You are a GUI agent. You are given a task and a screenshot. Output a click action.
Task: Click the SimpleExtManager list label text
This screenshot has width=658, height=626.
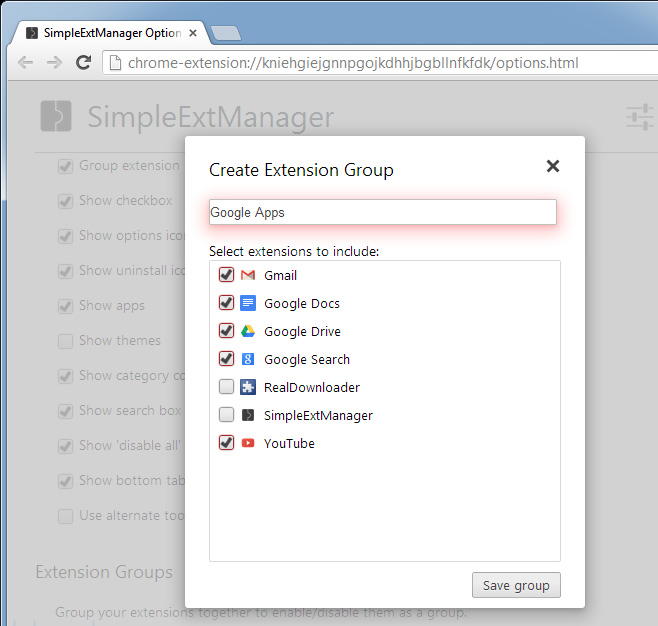point(318,415)
